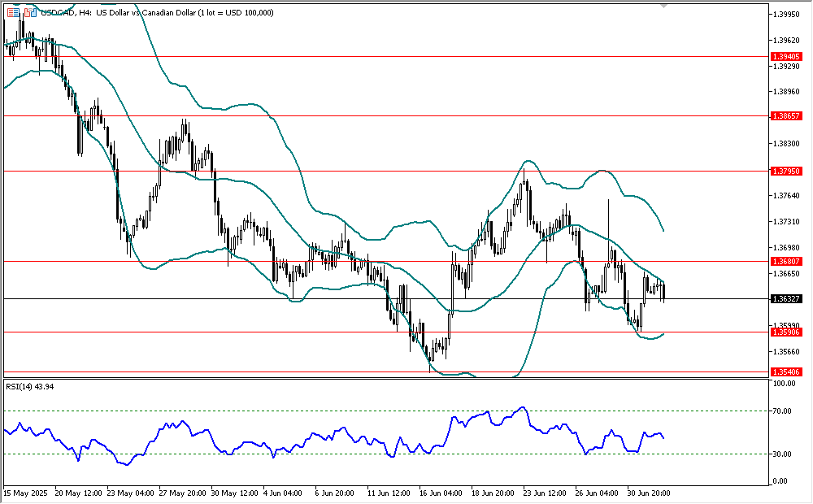Screen dimensions: 813x504
Task: Click the 1.36650 price scale value
Action: (x=786, y=273)
